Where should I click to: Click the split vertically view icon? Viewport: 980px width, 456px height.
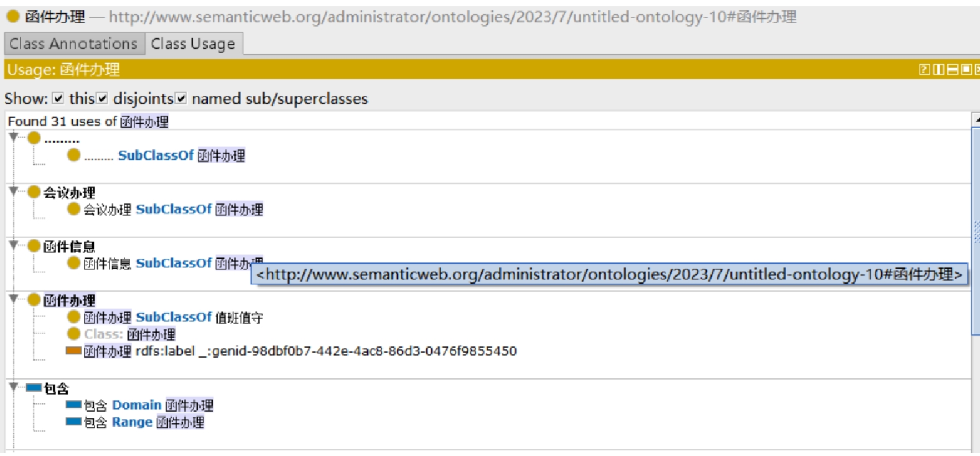[938, 69]
